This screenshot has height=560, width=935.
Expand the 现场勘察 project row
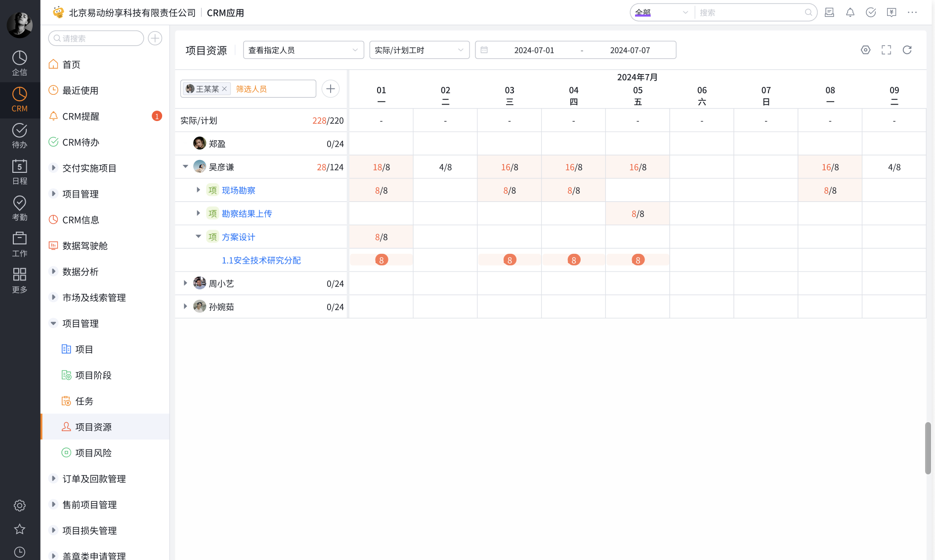198,190
